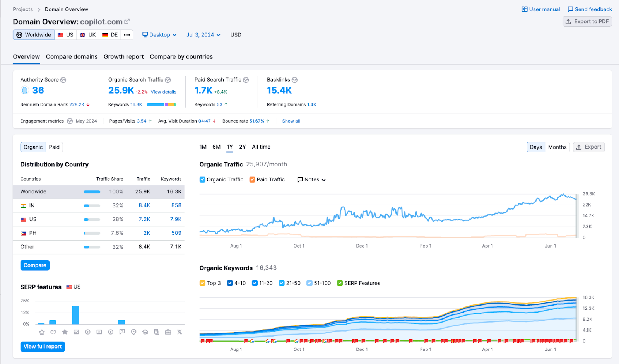Click Referring Domains 1.4K value

(312, 104)
